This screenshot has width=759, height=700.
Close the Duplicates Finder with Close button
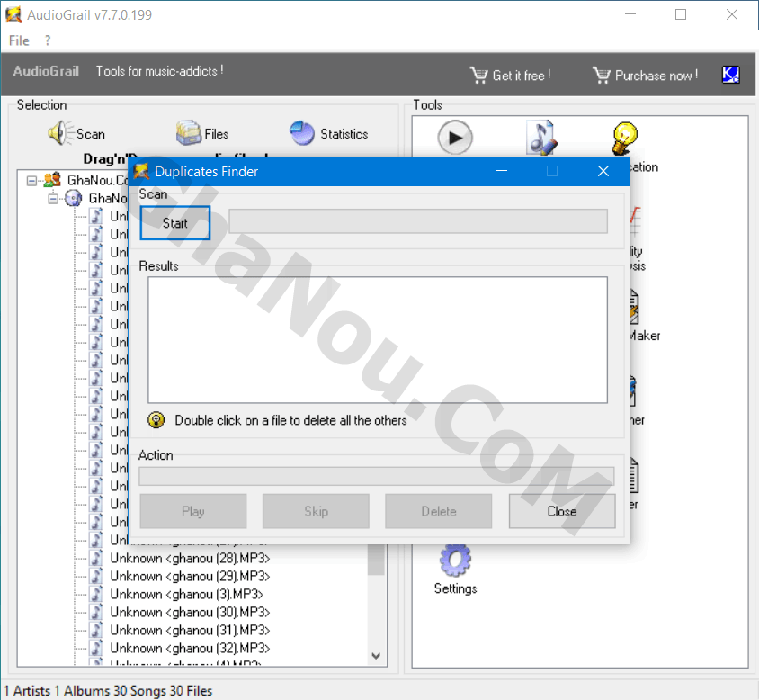[561, 511]
